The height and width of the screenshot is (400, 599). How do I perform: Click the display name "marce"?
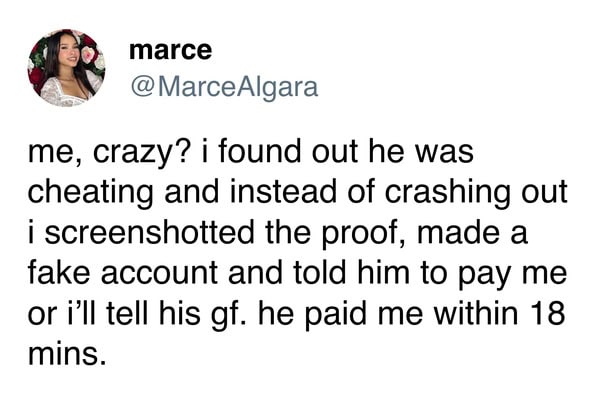point(170,50)
